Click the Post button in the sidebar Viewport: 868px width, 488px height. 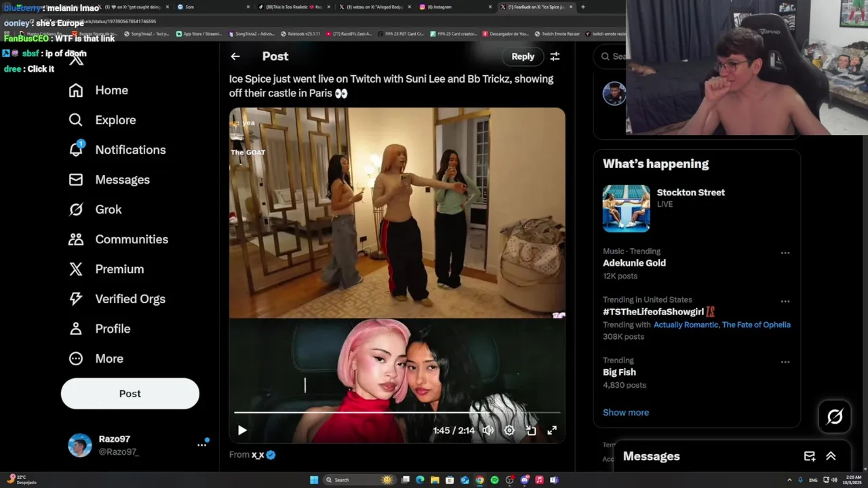click(130, 394)
